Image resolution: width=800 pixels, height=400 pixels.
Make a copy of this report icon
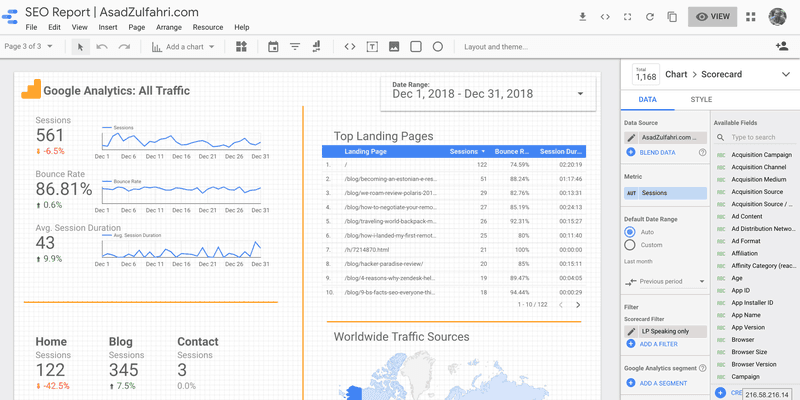pos(672,17)
